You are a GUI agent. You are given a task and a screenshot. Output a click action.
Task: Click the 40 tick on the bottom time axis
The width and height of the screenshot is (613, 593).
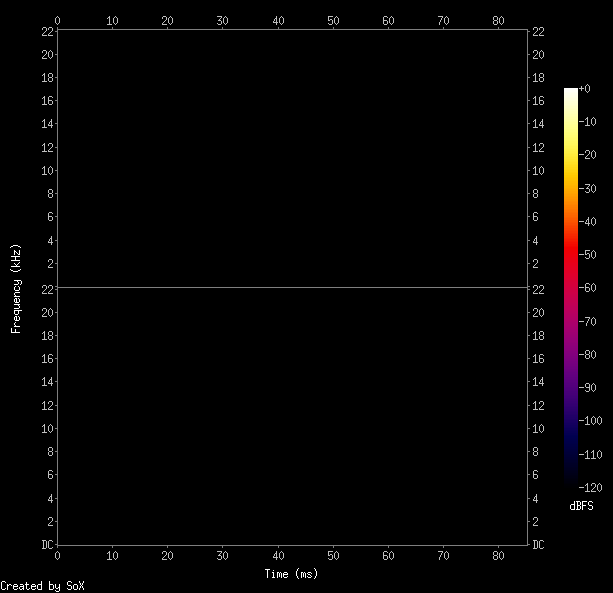point(278,555)
